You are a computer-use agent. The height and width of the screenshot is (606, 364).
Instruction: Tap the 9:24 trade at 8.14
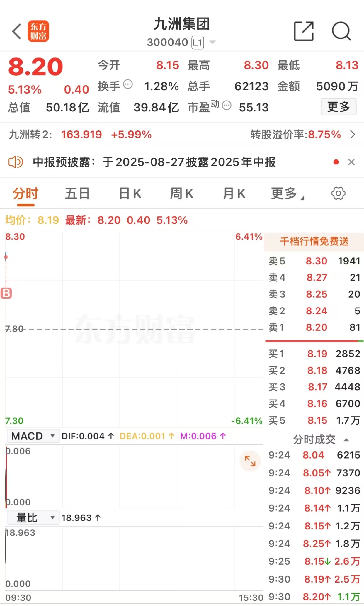(x=314, y=508)
